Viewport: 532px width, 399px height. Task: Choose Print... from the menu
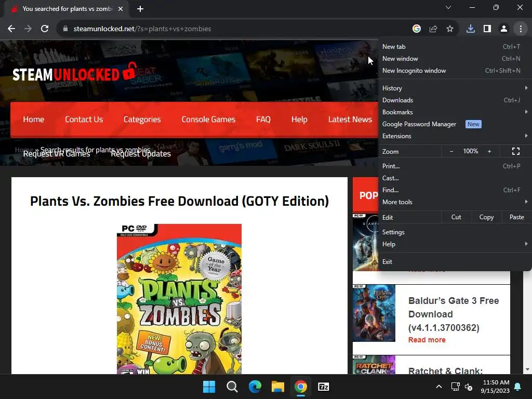tap(455, 166)
